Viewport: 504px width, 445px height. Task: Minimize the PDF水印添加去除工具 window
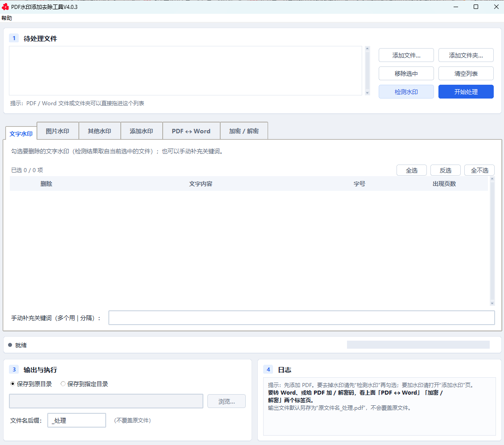456,7
